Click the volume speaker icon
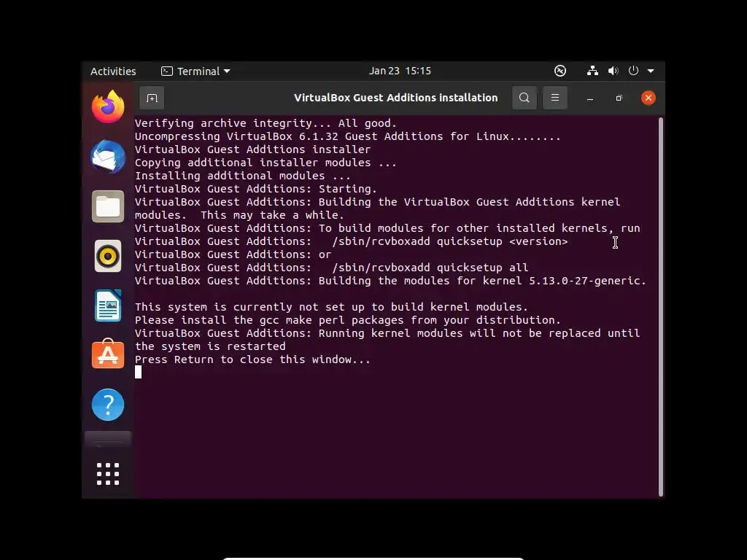 613,71
